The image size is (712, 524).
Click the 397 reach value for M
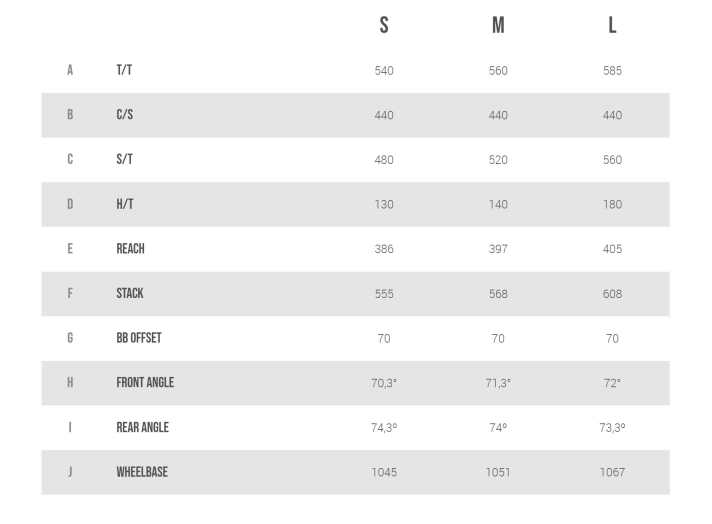pos(498,249)
